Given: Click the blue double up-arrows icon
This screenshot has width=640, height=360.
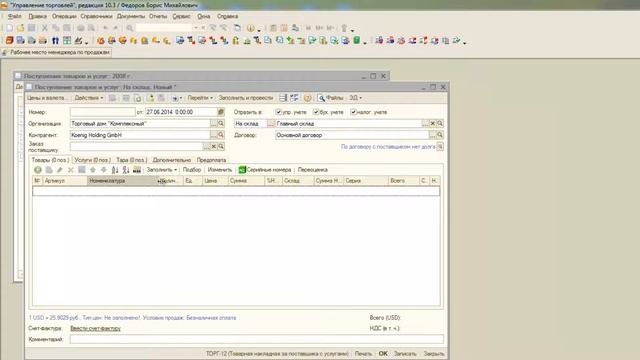Looking at the screenshot, I should [x=55, y=40].
